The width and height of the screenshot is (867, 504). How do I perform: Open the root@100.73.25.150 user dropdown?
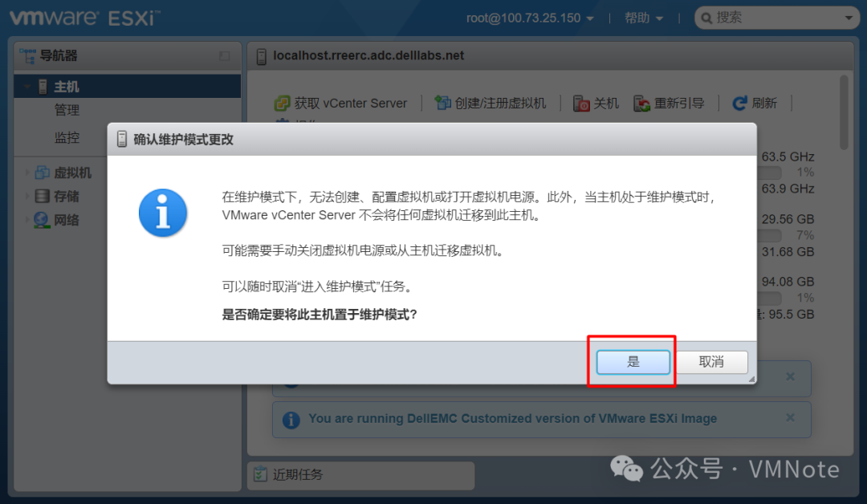pyautogui.click(x=530, y=18)
